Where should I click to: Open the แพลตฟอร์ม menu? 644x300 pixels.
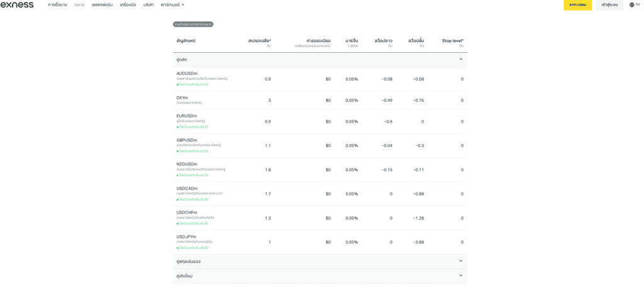click(x=102, y=4)
